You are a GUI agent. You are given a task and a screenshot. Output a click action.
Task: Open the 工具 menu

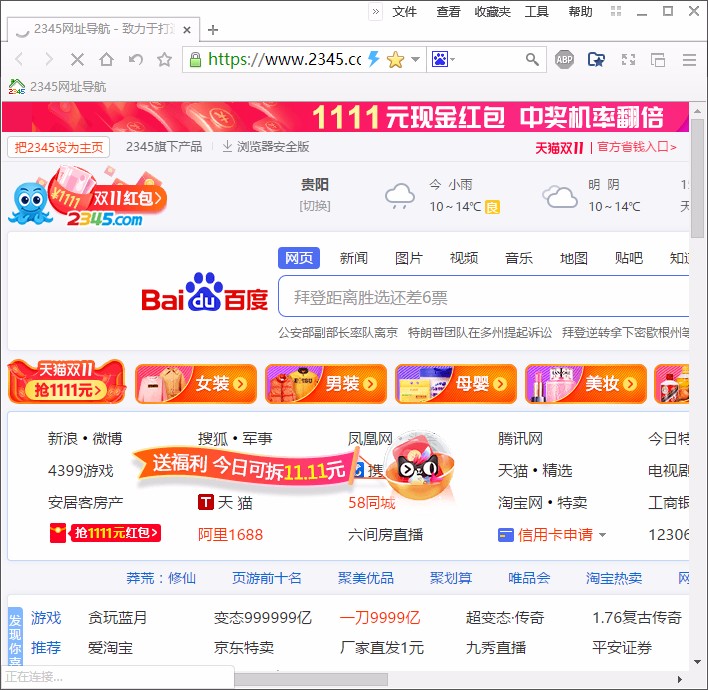pyautogui.click(x=536, y=12)
